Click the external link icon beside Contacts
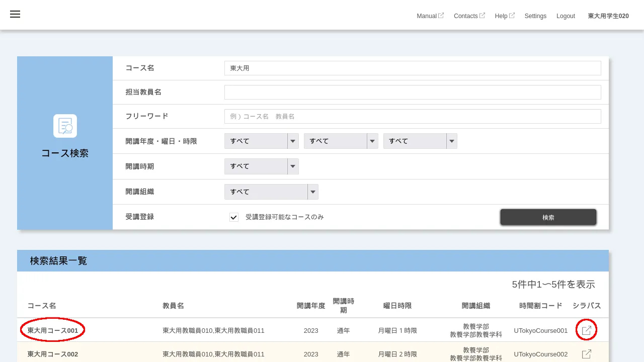 482,15
